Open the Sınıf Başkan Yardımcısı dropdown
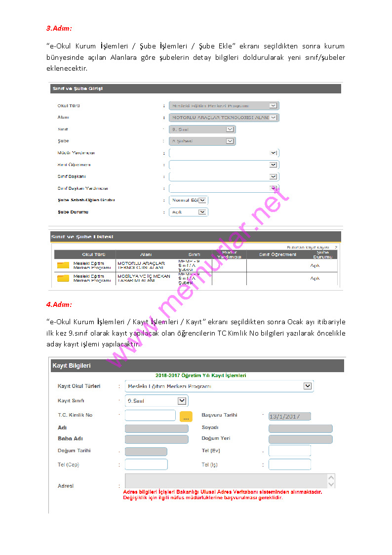The width and height of the screenshot is (392, 555). 224,188
